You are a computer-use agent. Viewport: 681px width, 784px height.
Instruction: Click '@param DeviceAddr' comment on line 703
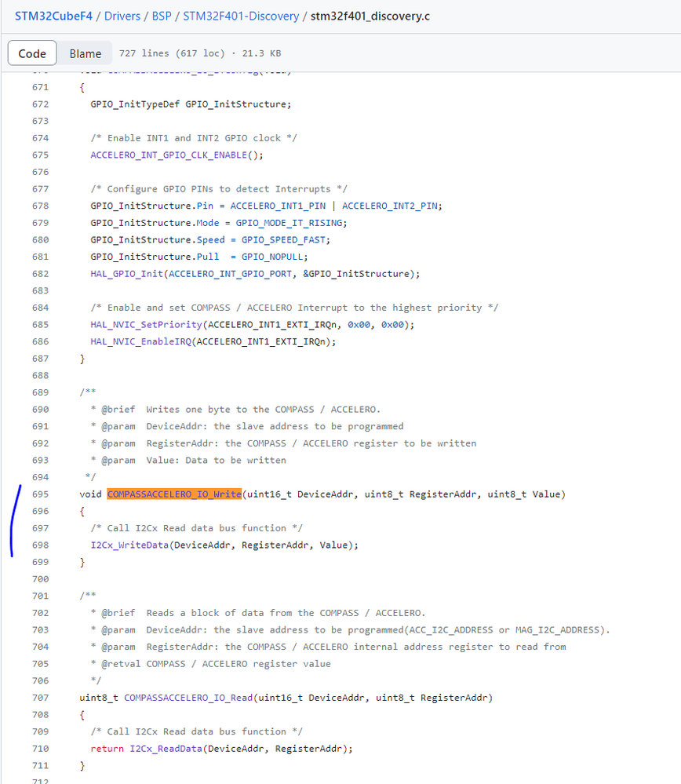pos(351,630)
